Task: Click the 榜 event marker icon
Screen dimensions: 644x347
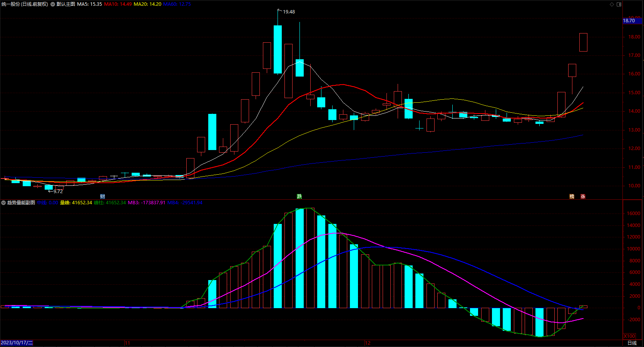Action: coord(572,196)
